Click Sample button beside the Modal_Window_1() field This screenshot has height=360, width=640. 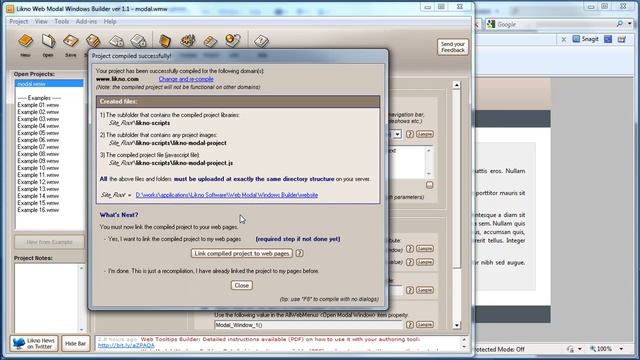pyautogui.click(x=424, y=324)
